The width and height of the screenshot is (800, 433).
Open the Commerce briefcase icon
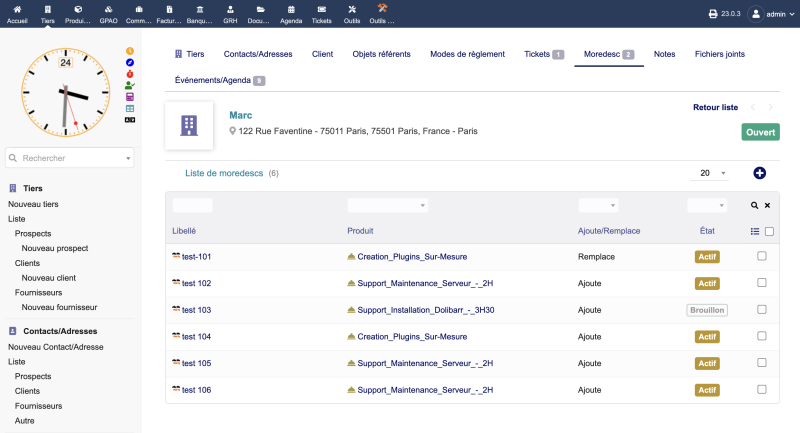tap(139, 9)
